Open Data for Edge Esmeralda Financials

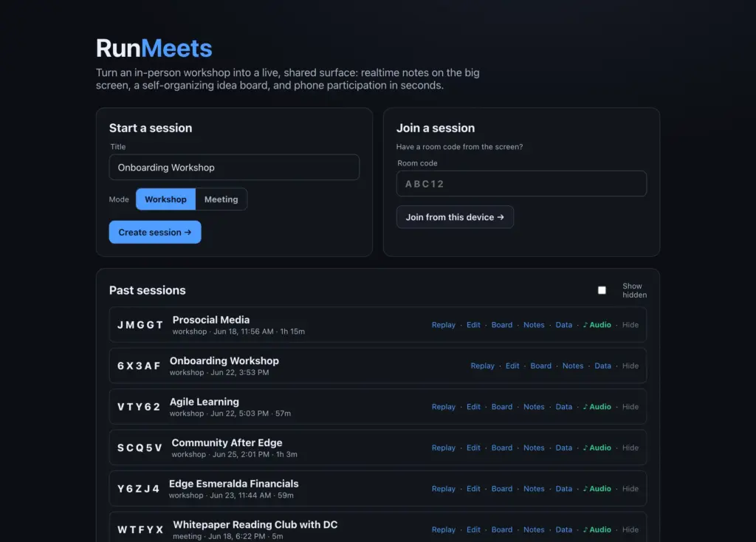(563, 489)
